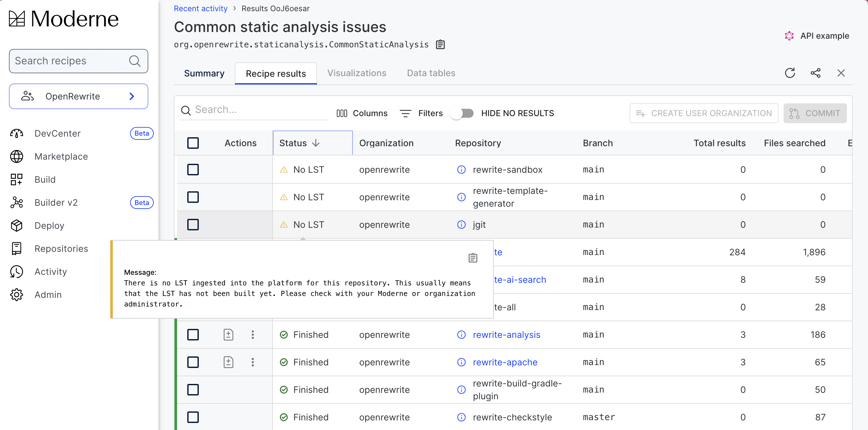Check the rewrite-template-generator row checkbox
868x430 pixels.
193,197
